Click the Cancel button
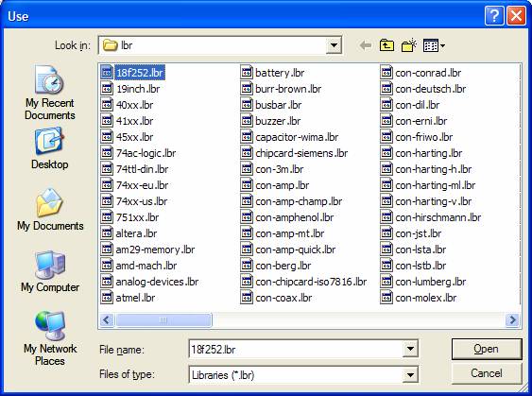Image resolution: width=532 pixels, height=396 pixels. pos(487,373)
